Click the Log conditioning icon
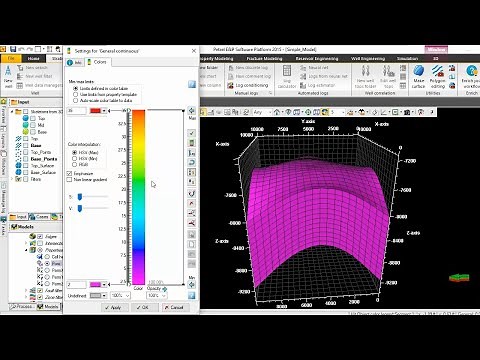 pos(230,85)
